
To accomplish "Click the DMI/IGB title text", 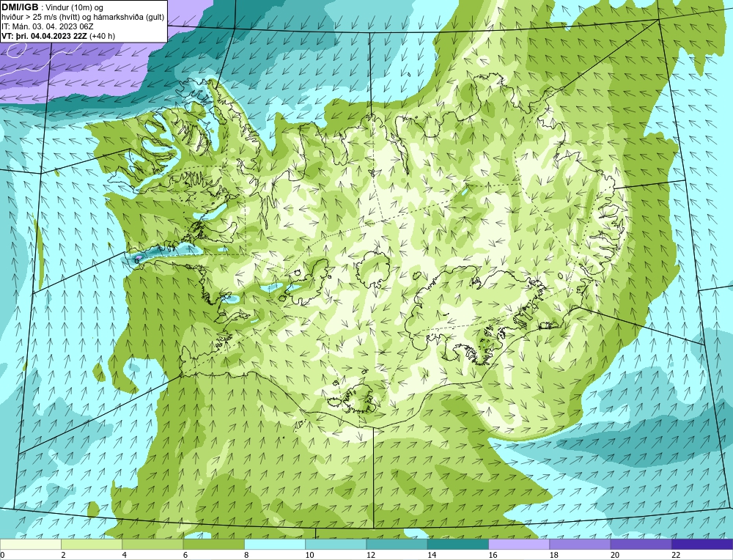I will 20,7.
